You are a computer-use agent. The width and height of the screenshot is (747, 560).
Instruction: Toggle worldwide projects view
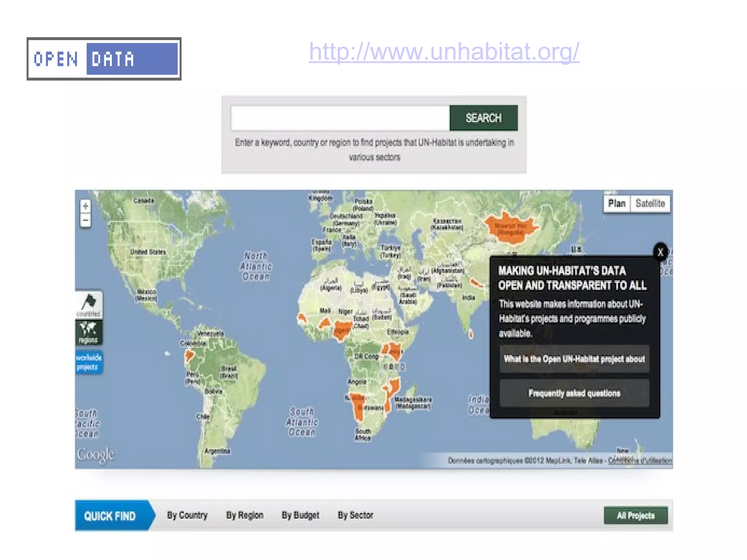89,362
